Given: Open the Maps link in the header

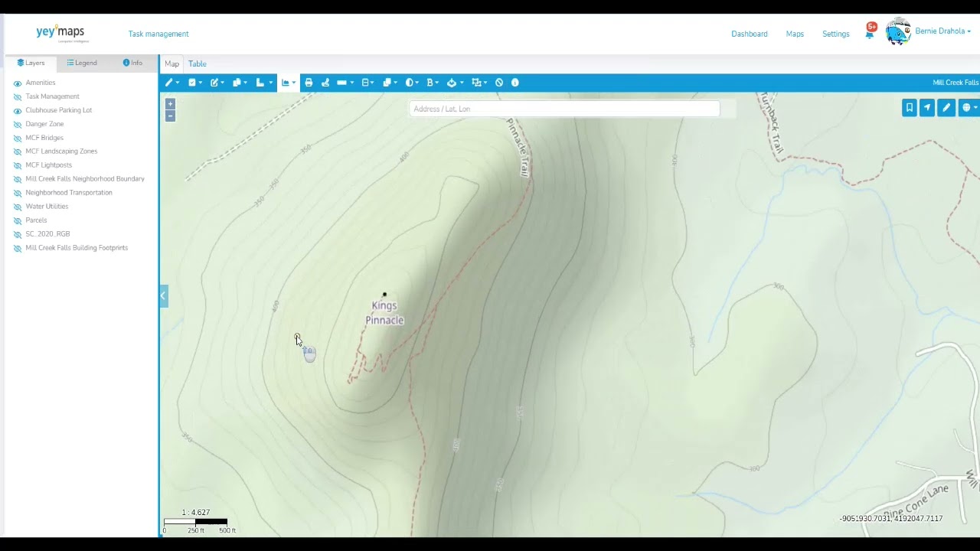Looking at the screenshot, I should (x=795, y=34).
